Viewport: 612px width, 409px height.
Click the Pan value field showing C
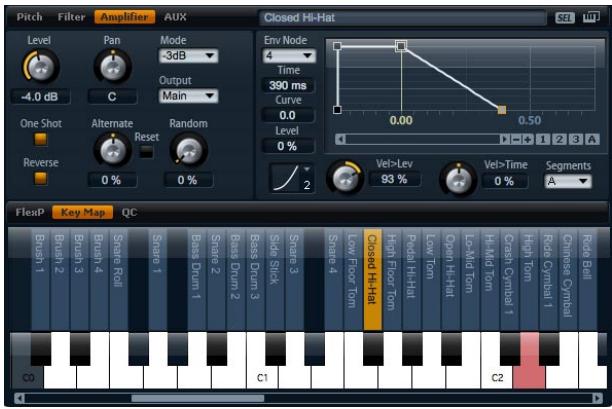112,96
